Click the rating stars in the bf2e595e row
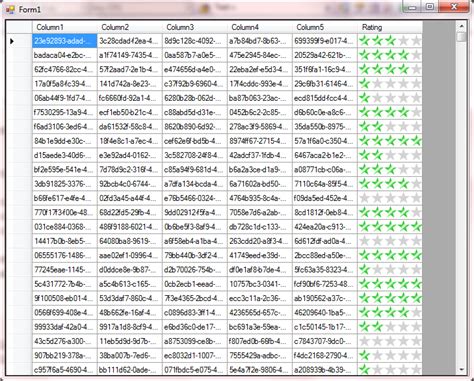Screen dimensions: 474x381 click(x=390, y=170)
